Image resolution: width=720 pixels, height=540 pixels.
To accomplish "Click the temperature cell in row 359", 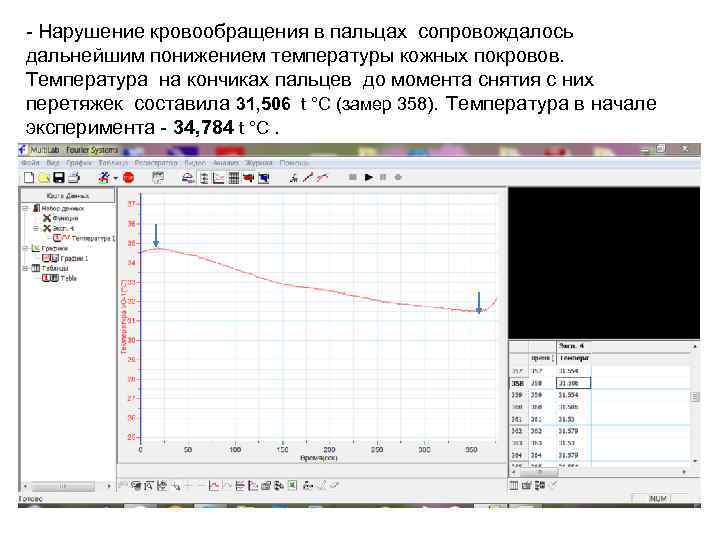I will (x=574, y=395).
